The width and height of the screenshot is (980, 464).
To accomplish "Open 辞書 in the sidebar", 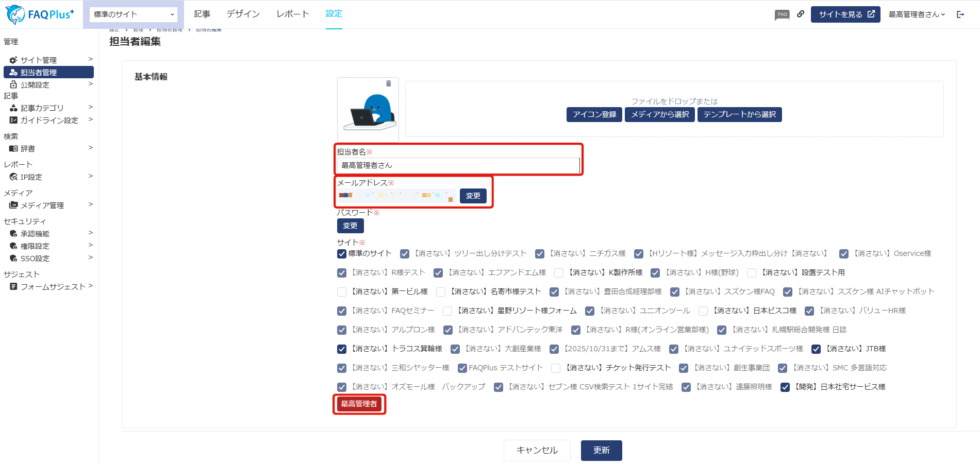I will click(x=28, y=149).
